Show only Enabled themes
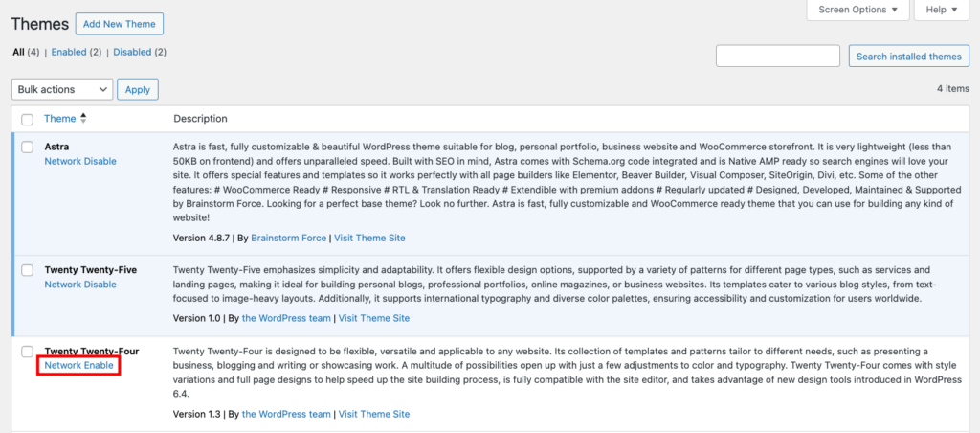This screenshot has width=980, height=433. point(68,52)
